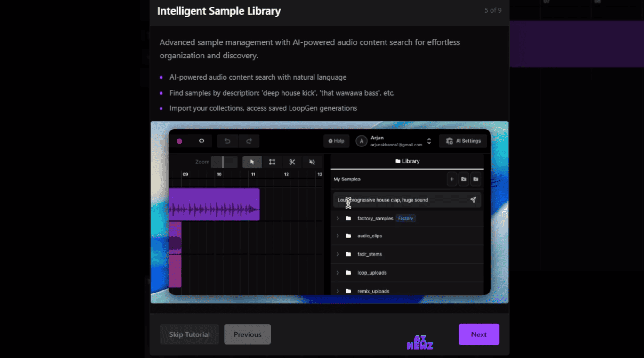Click Skip Tutorial
Viewport: 644px width, 358px height.
click(189, 334)
